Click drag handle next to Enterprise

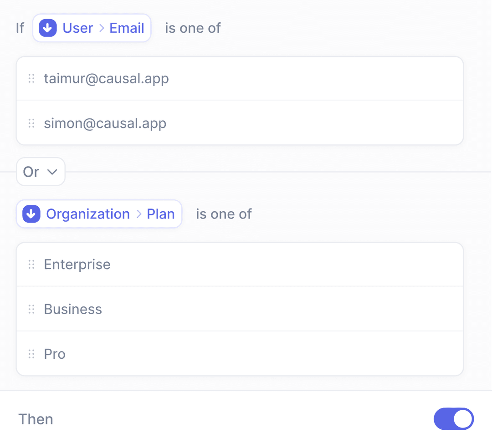(x=31, y=265)
